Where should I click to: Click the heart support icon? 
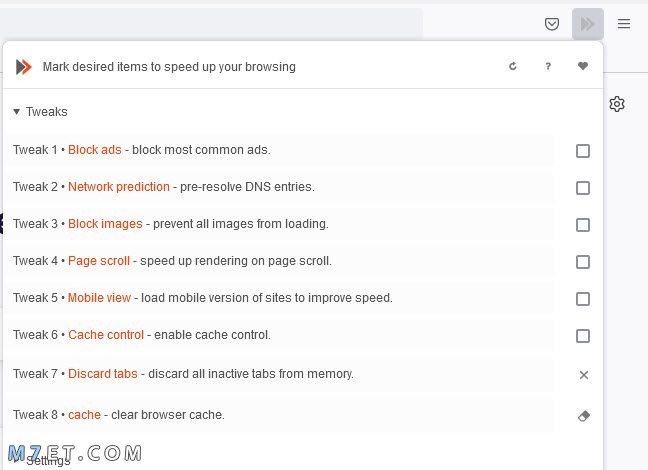(x=583, y=66)
